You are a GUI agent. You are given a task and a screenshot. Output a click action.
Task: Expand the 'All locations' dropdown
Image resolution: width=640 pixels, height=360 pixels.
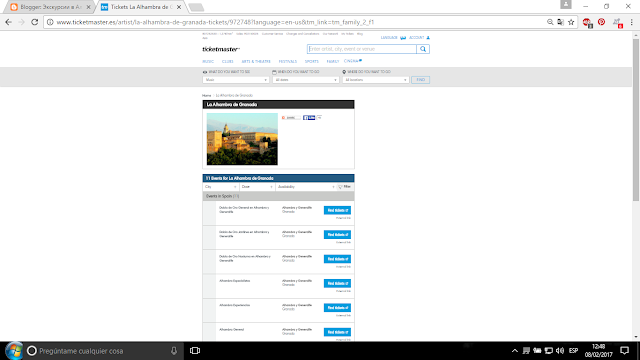[x=375, y=80]
